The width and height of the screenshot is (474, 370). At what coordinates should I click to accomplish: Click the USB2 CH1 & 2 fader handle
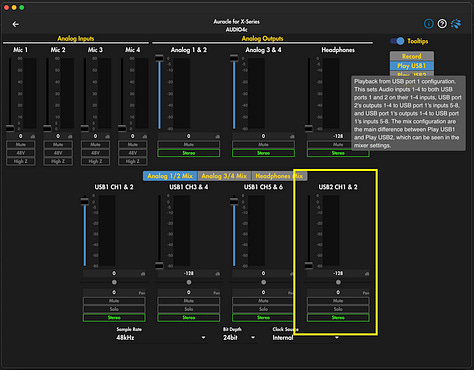[x=309, y=265]
